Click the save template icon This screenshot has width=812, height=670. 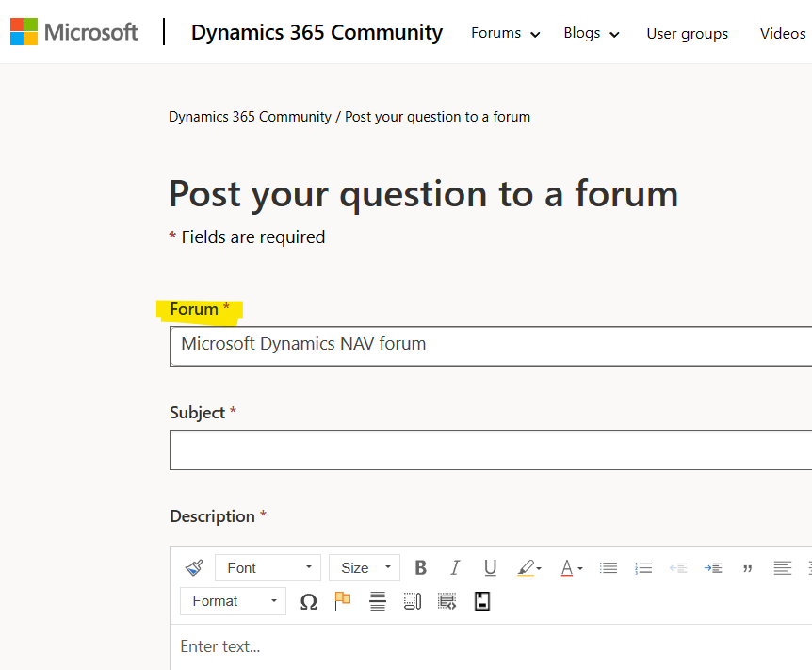coord(482,601)
